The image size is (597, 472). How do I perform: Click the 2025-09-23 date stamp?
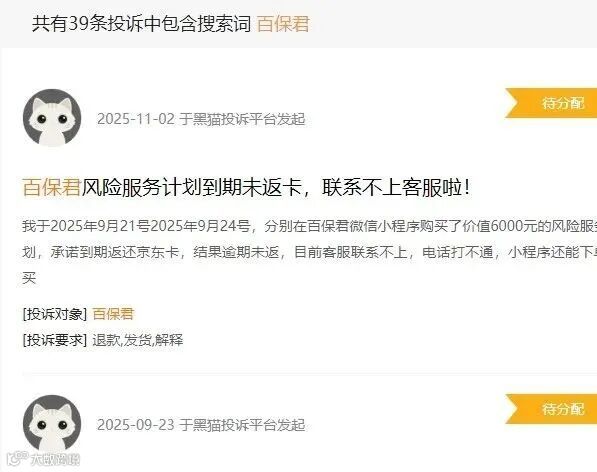136,425
